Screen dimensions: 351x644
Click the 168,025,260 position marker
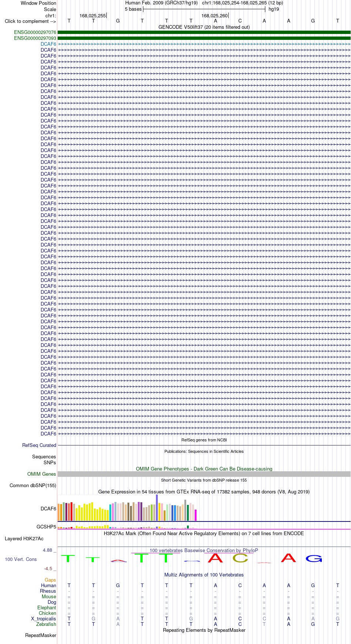click(x=215, y=16)
